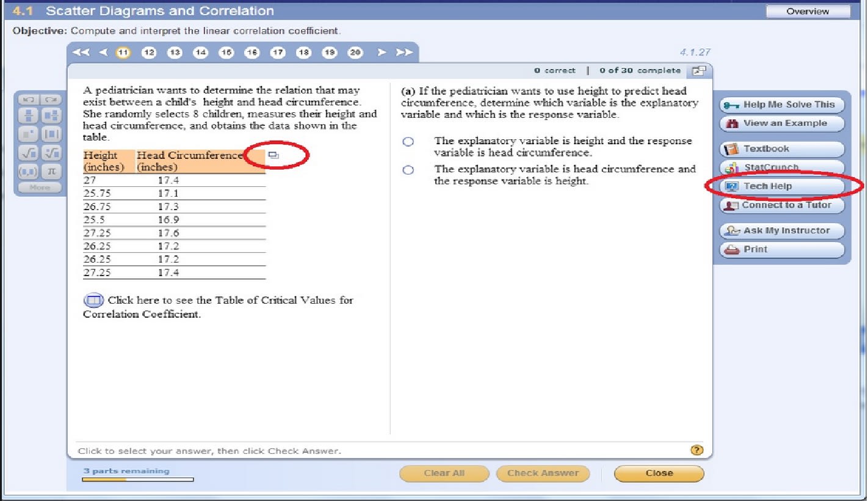Open the Textbook resource

(782, 149)
